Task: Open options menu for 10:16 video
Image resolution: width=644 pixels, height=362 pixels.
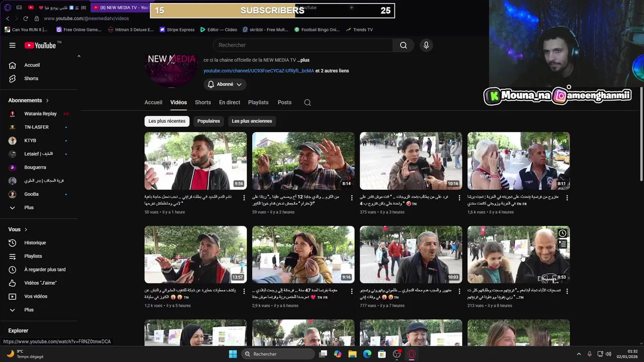Action: coord(459,198)
